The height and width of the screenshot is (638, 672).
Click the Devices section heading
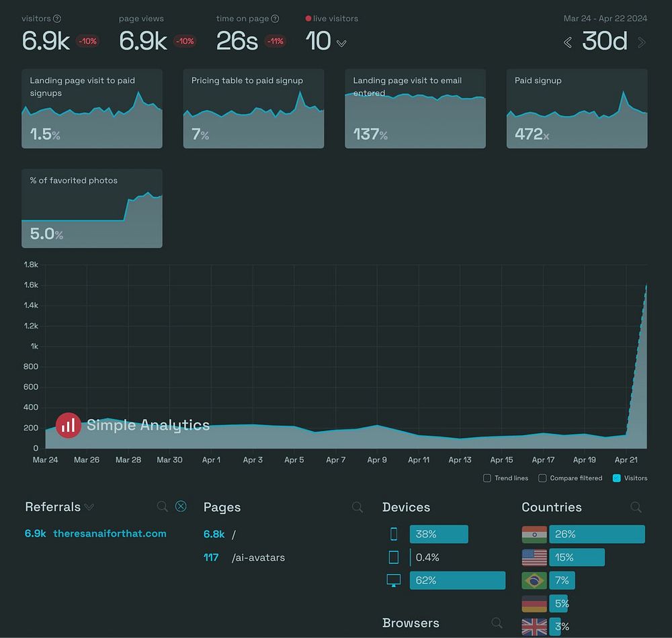pos(406,507)
